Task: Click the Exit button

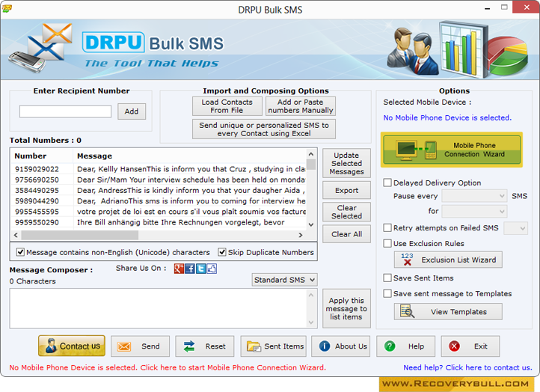Action: (470, 346)
